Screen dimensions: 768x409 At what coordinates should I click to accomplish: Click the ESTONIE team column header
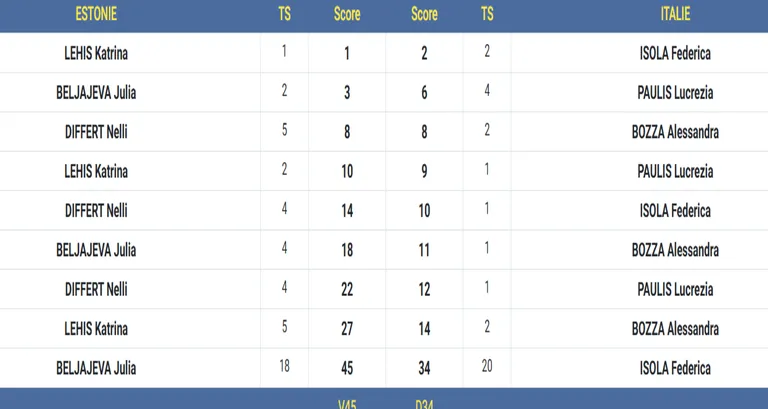pos(96,14)
